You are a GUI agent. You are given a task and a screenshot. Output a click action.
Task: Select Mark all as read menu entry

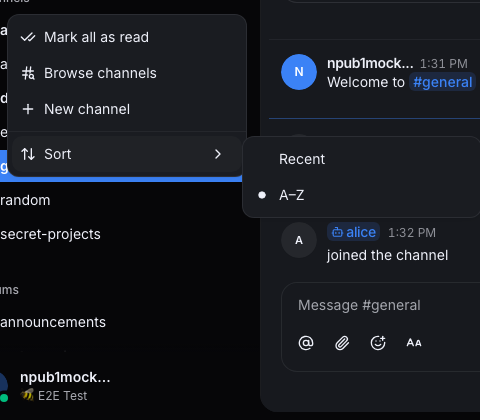coord(127,37)
